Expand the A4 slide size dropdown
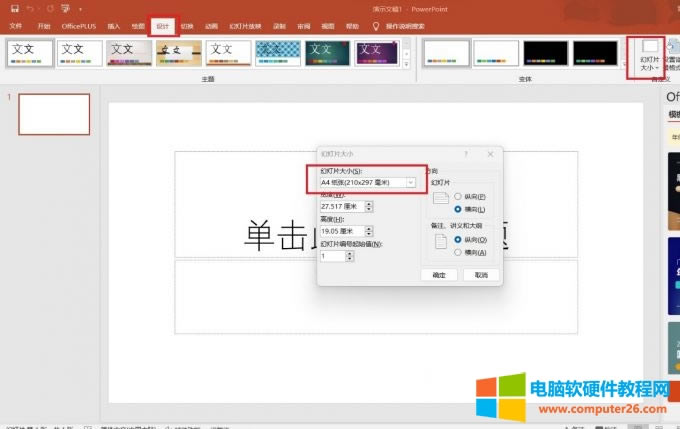Image resolution: width=680 pixels, height=429 pixels. [x=411, y=182]
